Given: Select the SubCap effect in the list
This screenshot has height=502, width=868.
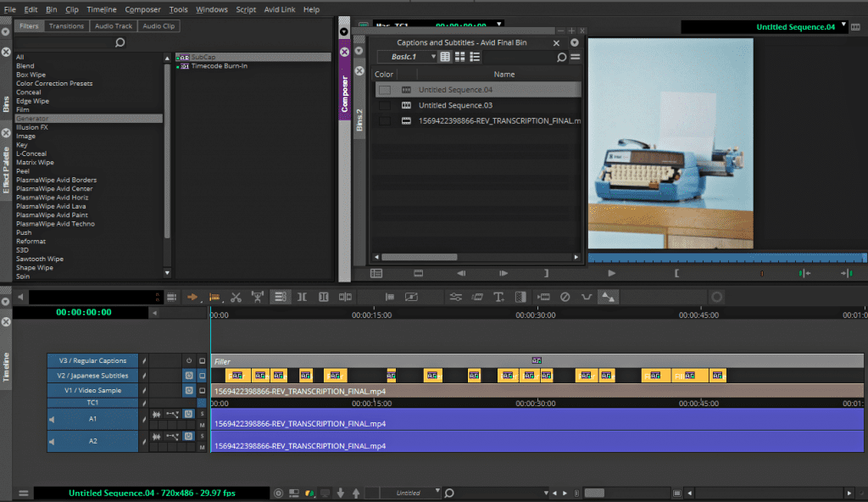Looking at the screenshot, I should click(203, 57).
